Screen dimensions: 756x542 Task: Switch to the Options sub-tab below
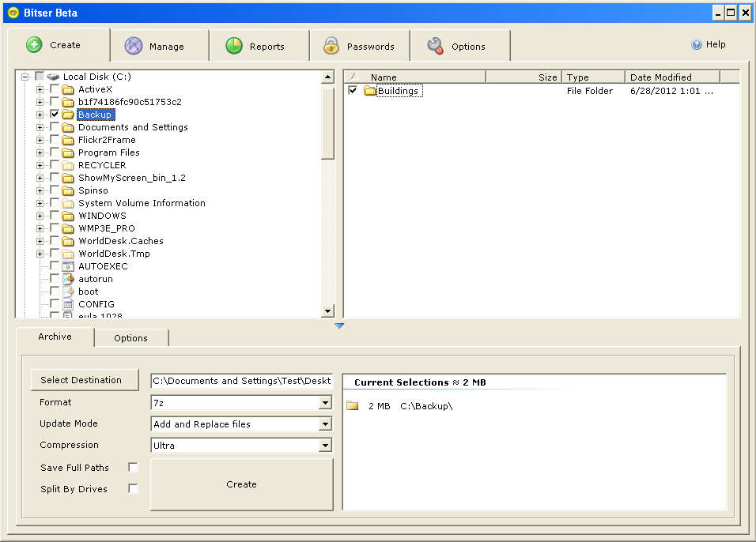point(130,338)
